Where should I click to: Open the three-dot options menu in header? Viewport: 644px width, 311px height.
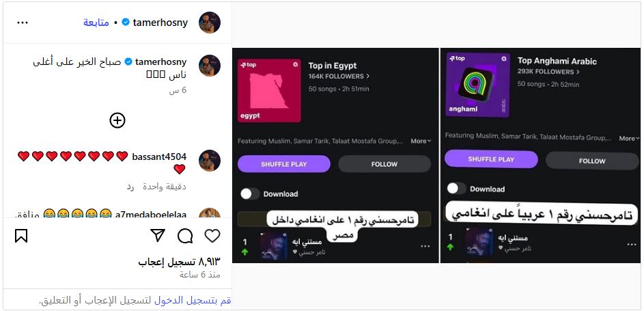23,23
